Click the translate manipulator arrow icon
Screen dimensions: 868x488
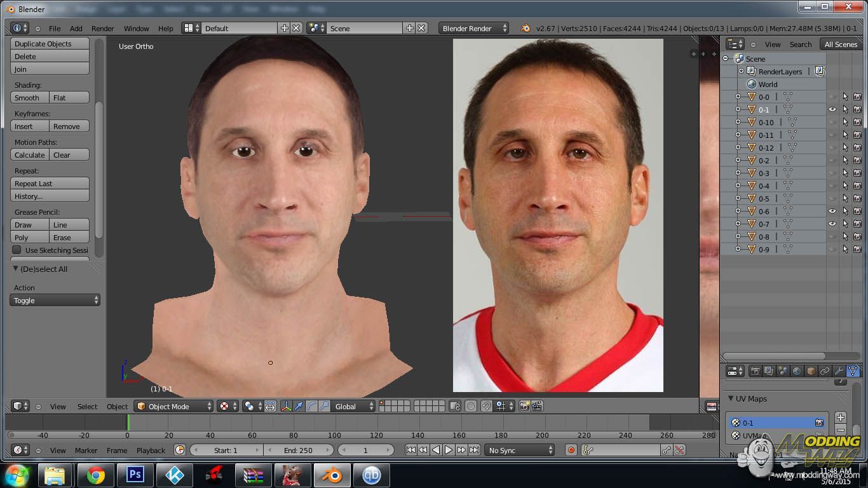299,406
